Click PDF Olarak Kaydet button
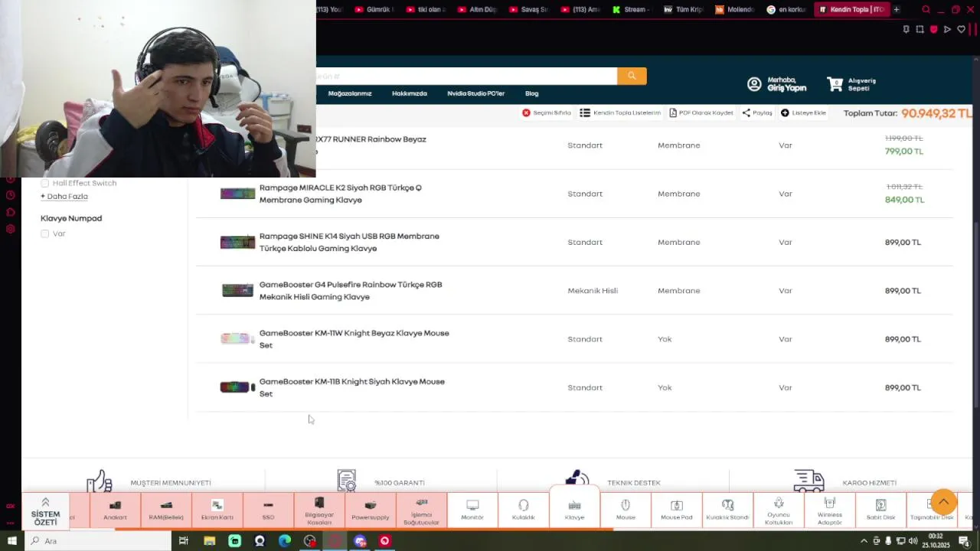This screenshot has width=980, height=551. pyautogui.click(x=701, y=112)
